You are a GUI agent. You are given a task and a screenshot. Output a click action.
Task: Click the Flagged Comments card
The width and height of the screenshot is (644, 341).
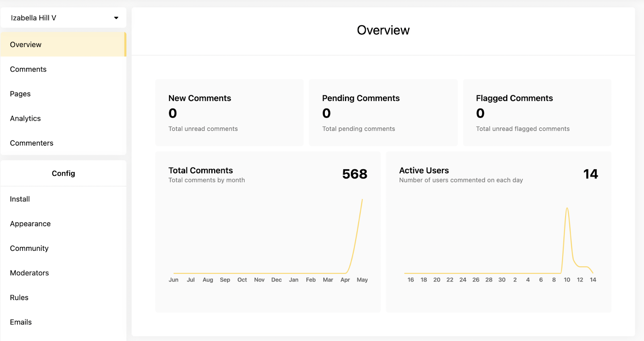click(x=537, y=113)
